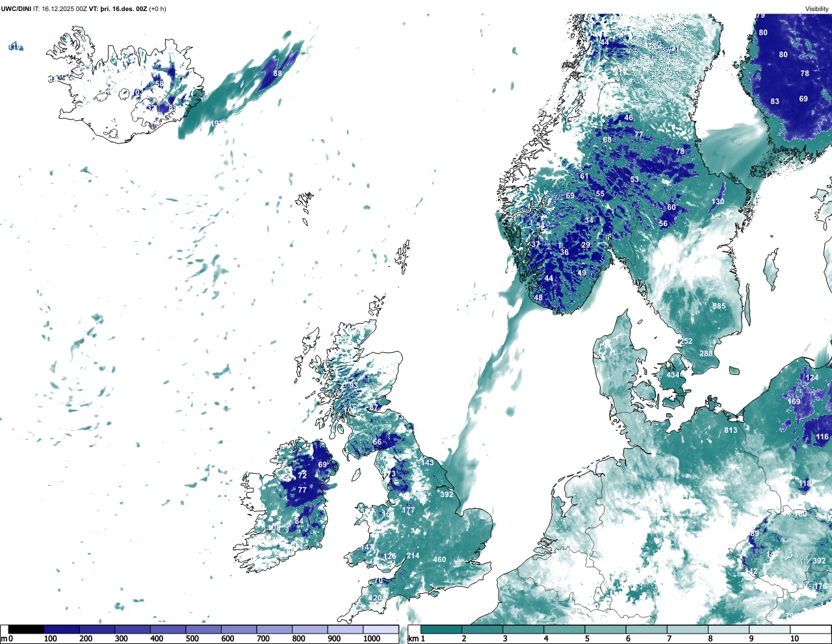Click the '460' value in southern England
The image size is (832, 644).
coord(439,560)
